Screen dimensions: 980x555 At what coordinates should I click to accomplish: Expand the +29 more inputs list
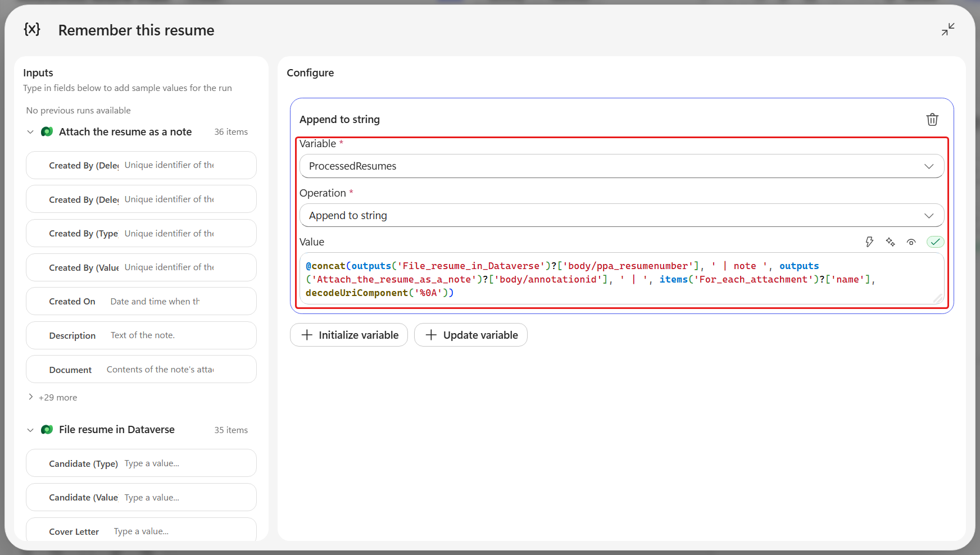tap(52, 397)
